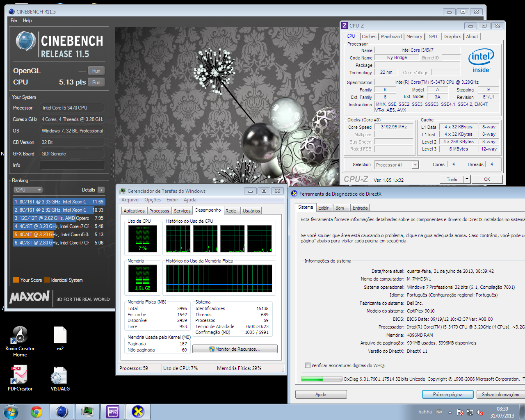Screen dimensions: 525x420
Task: Open the Opções menu in Task Manager
Action: (x=153, y=200)
